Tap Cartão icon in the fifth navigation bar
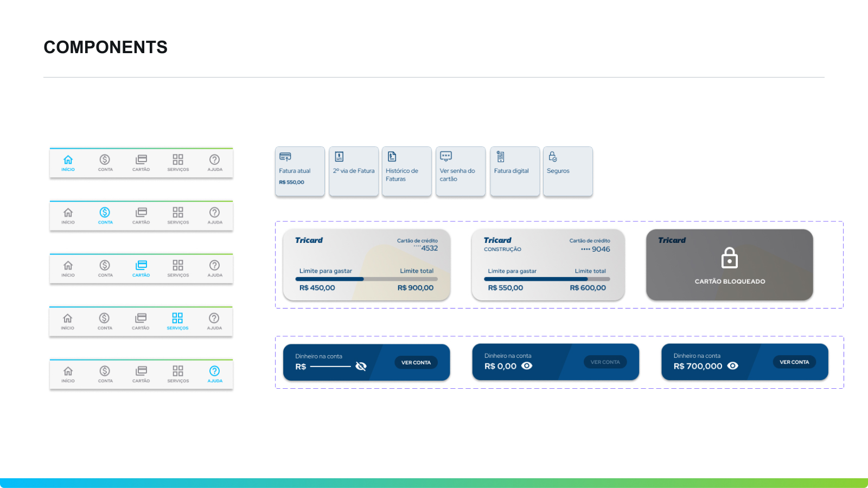Viewport: 868px width, 488px height. (x=141, y=371)
